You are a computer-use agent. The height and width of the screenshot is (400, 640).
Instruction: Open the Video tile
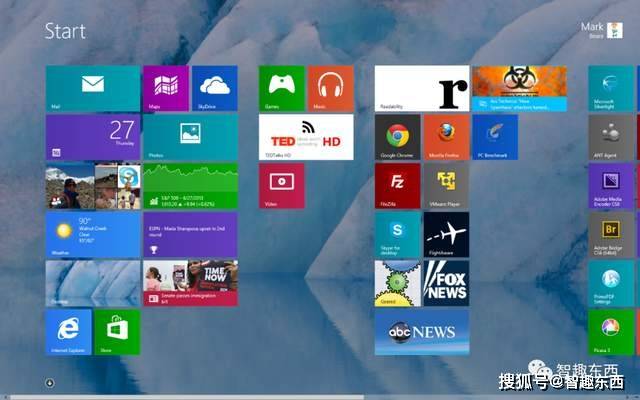282,186
